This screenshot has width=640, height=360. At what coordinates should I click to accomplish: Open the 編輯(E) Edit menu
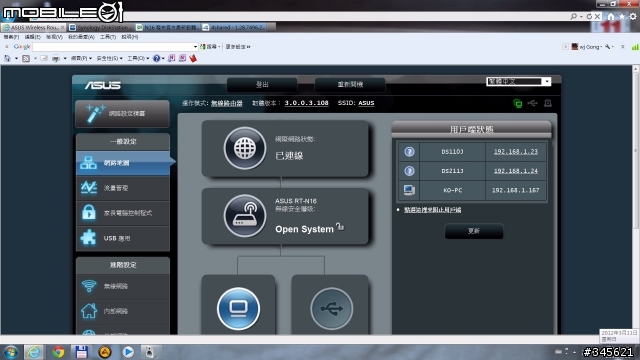click(x=33, y=37)
